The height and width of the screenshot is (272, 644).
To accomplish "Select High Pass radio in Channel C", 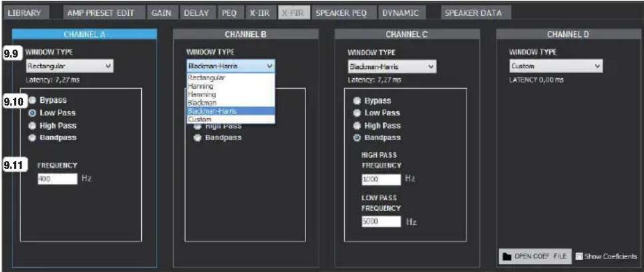I will point(356,126).
